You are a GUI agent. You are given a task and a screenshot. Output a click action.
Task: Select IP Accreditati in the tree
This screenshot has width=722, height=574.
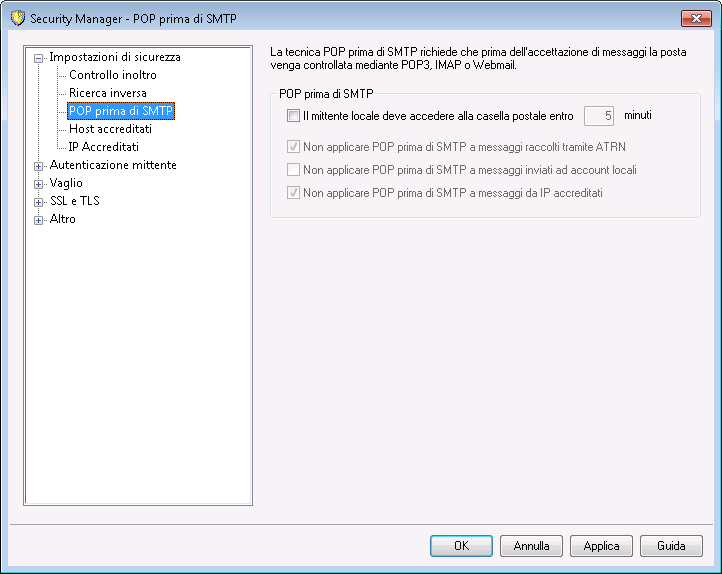[104, 146]
